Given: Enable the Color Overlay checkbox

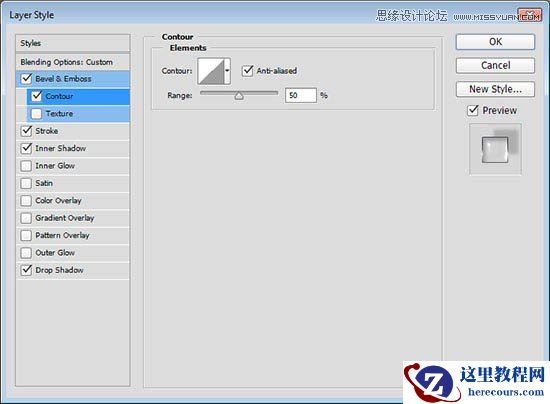Looking at the screenshot, I should point(27,200).
